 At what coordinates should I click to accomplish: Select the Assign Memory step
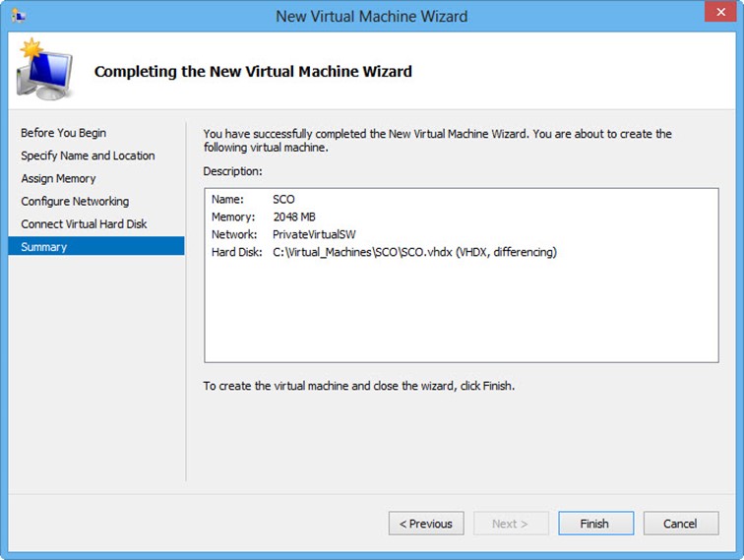[58, 178]
